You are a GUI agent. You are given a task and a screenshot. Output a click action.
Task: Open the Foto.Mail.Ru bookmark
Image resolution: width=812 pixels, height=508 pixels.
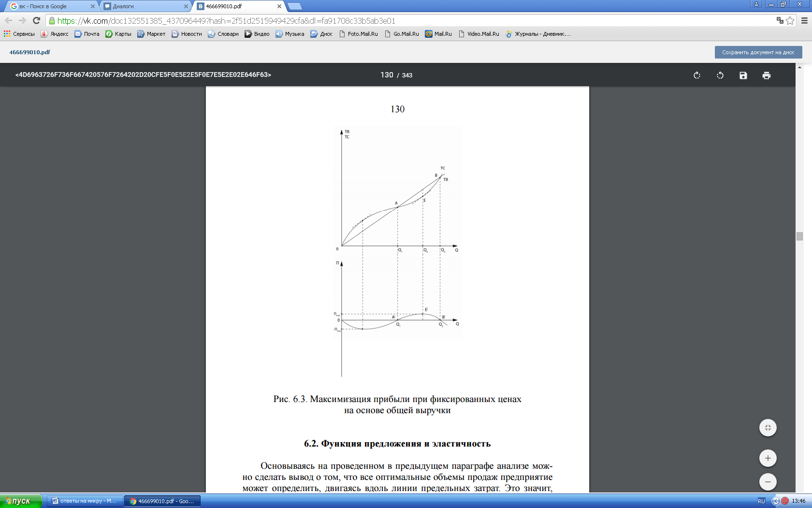click(x=359, y=34)
